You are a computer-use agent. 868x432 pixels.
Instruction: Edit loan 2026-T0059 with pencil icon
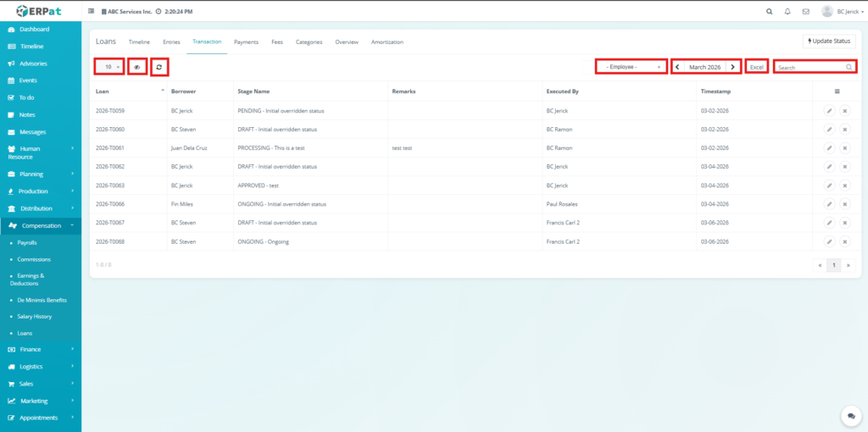(828, 111)
